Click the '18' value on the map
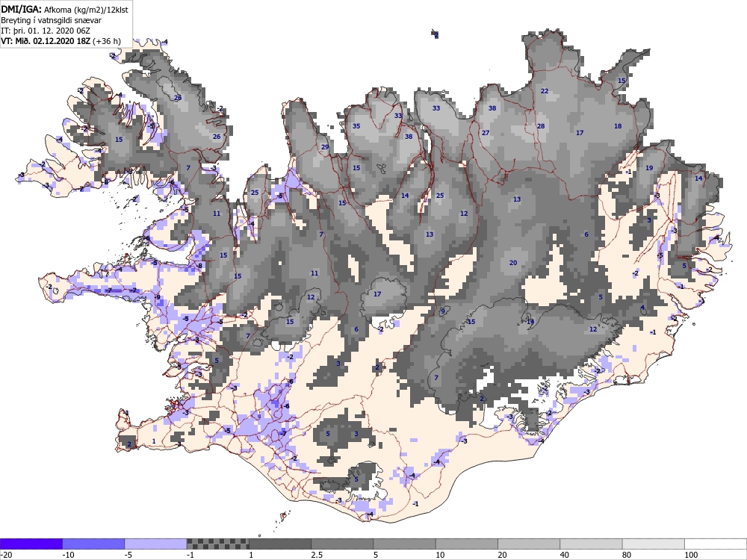Viewport: 747px width, 560px height. point(618,126)
